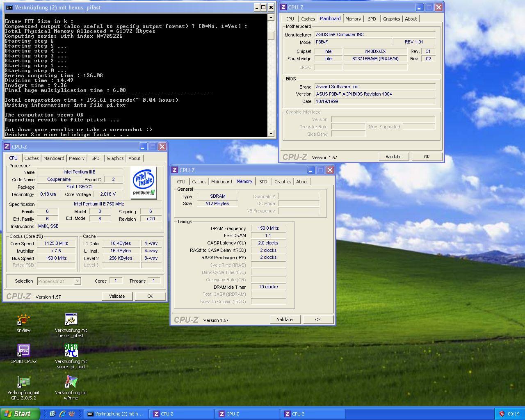Open CPU tab in Mainboard window

pyautogui.click(x=290, y=19)
